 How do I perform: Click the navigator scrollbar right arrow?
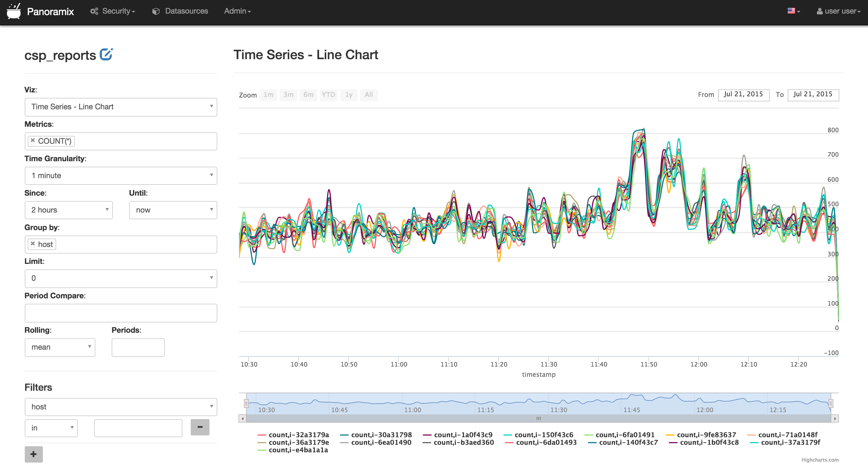coord(834,418)
